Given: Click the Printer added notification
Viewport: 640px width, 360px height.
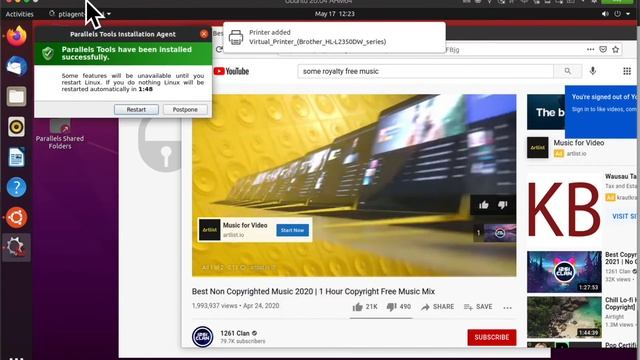Looking at the screenshot, I should tap(334, 37).
